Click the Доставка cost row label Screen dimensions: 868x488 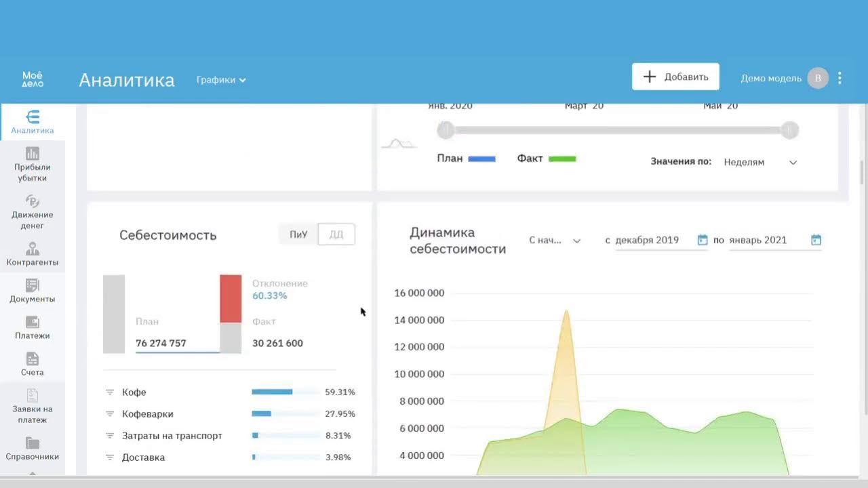[143, 457]
